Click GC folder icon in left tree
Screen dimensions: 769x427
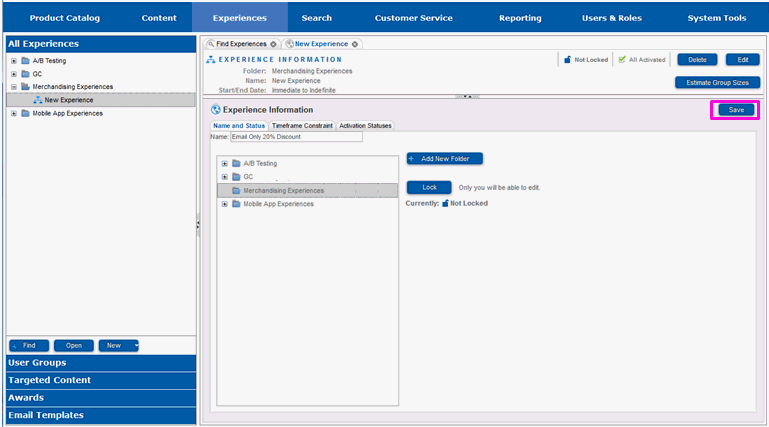pos(26,74)
